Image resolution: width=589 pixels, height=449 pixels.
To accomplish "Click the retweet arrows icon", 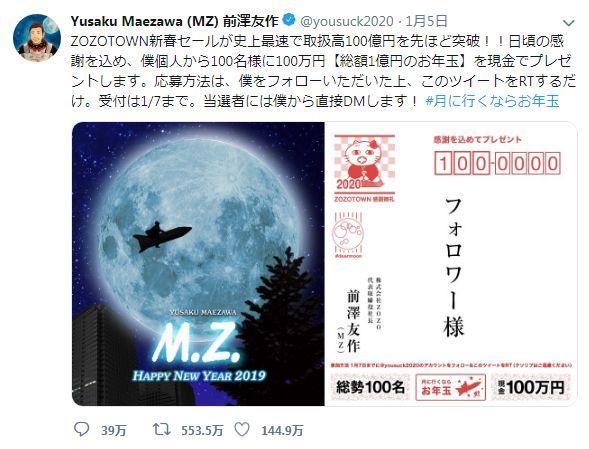I will tap(162, 429).
